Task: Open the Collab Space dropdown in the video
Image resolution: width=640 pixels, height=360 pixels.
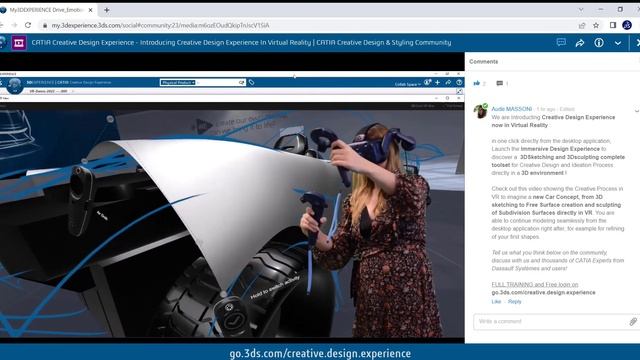Action: tap(407, 84)
